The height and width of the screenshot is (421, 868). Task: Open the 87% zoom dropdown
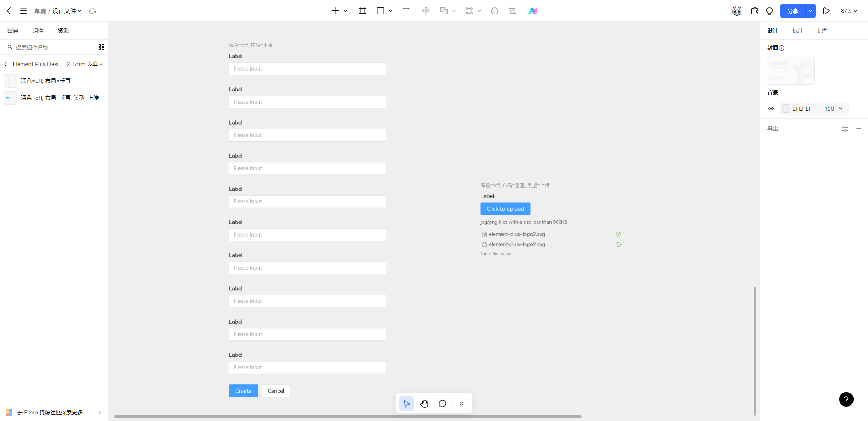[x=849, y=11]
